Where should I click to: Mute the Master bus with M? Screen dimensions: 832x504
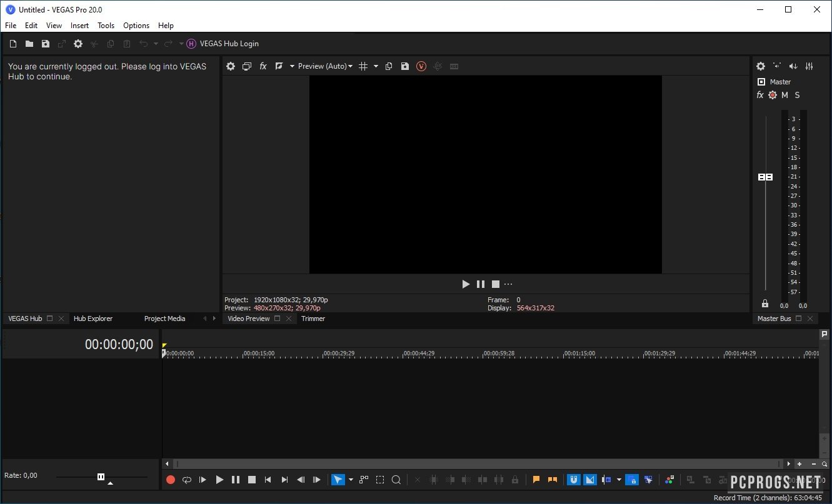[x=785, y=95]
